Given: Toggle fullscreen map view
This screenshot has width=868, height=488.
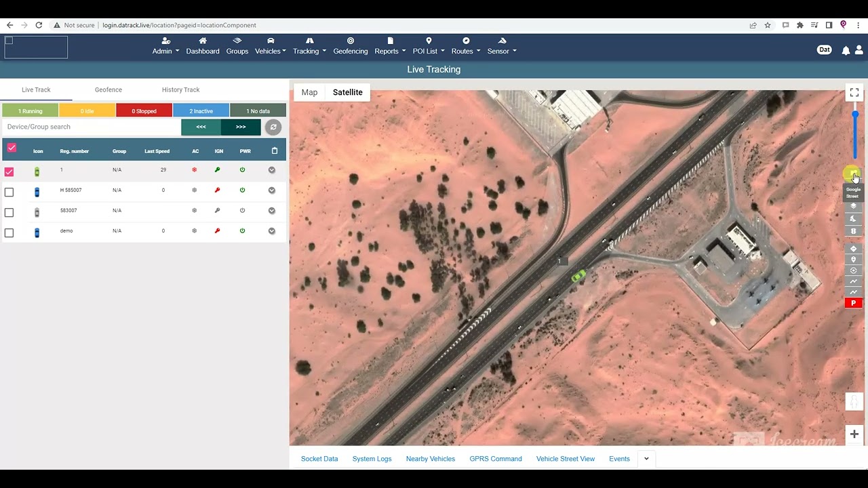Looking at the screenshot, I should click(854, 93).
